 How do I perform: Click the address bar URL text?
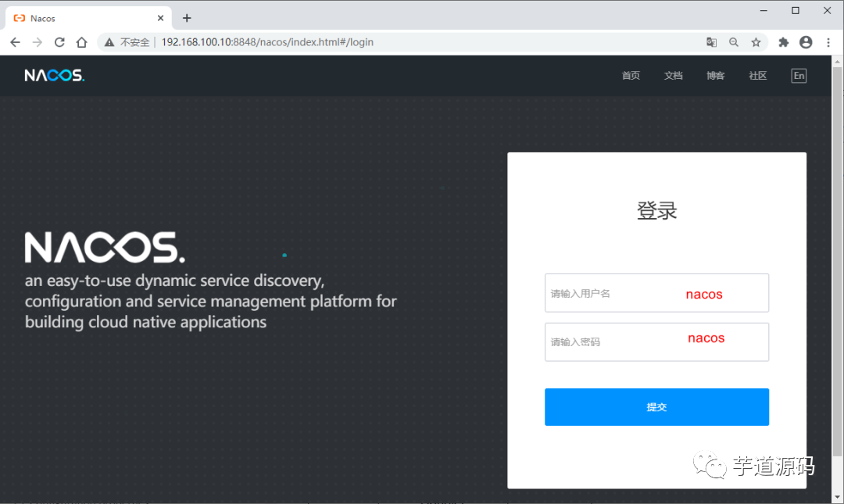click(x=267, y=42)
